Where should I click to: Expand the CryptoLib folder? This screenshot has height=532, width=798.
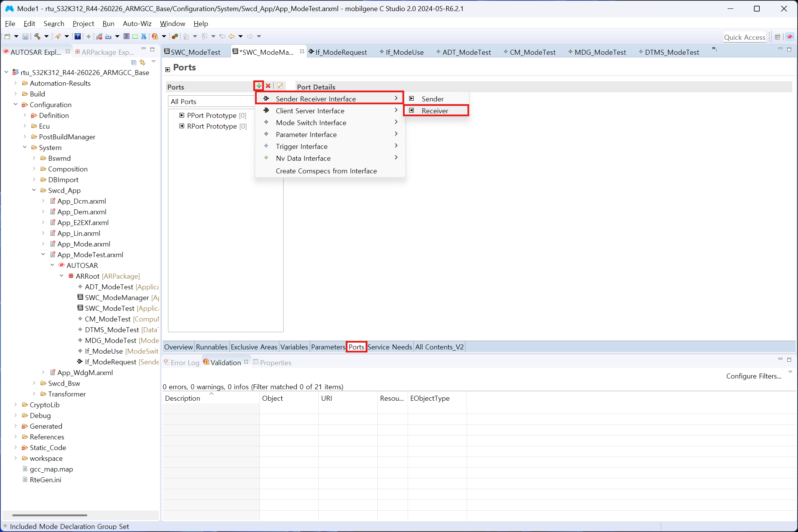point(16,405)
